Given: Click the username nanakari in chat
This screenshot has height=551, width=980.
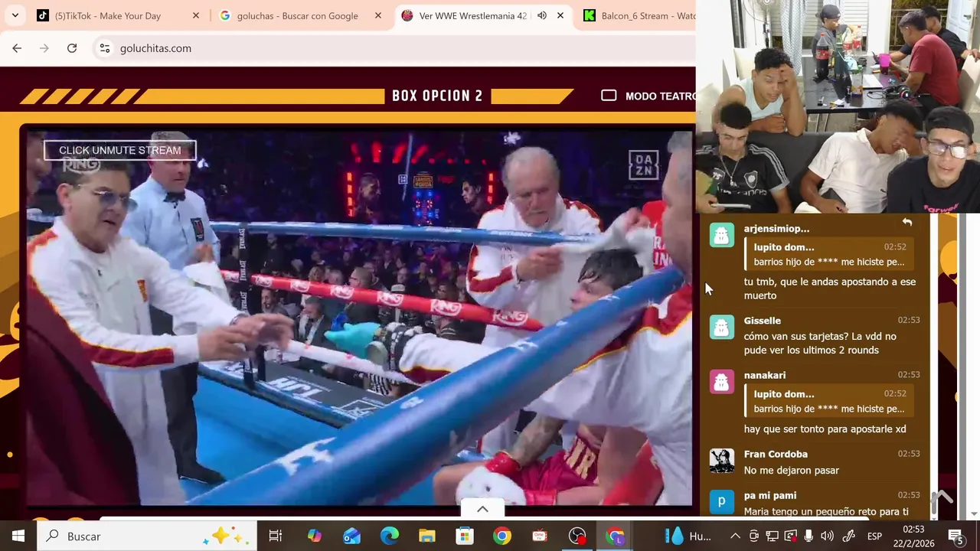Looking at the screenshot, I should [x=764, y=375].
